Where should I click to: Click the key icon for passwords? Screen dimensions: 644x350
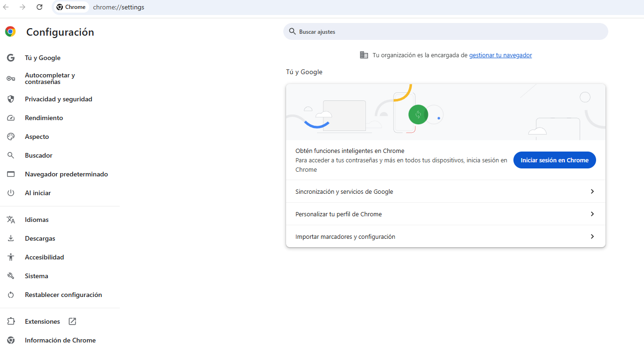pyautogui.click(x=11, y=78)
